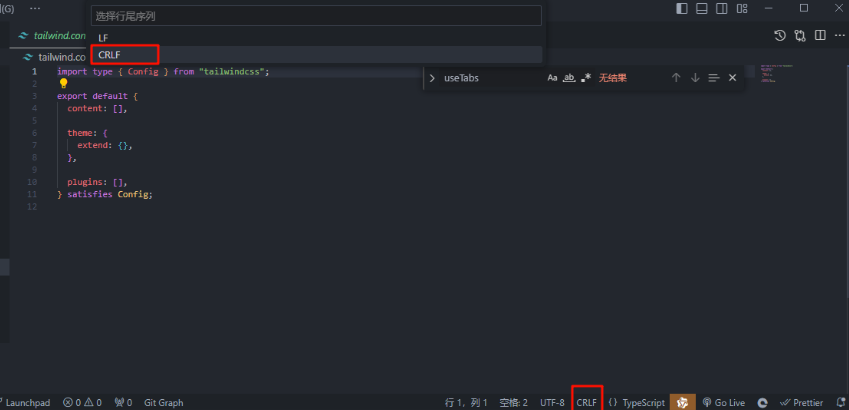Click '} satisfies Config;' line
Screen dimensions: 849x410
(x=105, y=194)
